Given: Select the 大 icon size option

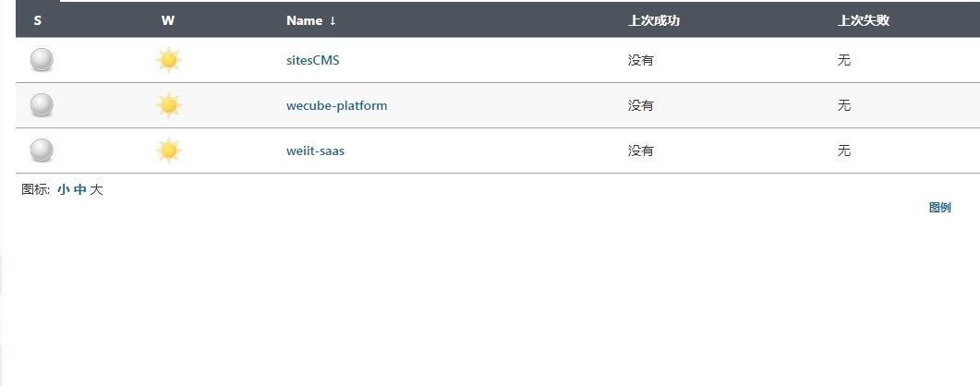Looking at the screenshot, I should pos(96,190).
